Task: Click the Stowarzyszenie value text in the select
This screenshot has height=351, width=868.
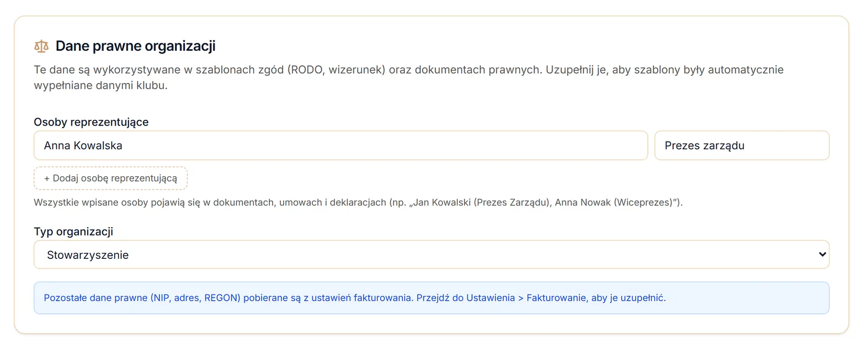Action: (88, 255)
